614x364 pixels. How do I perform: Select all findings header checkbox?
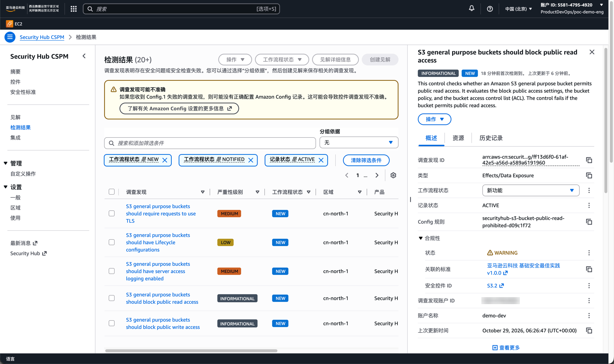click(x=112, y=192)
